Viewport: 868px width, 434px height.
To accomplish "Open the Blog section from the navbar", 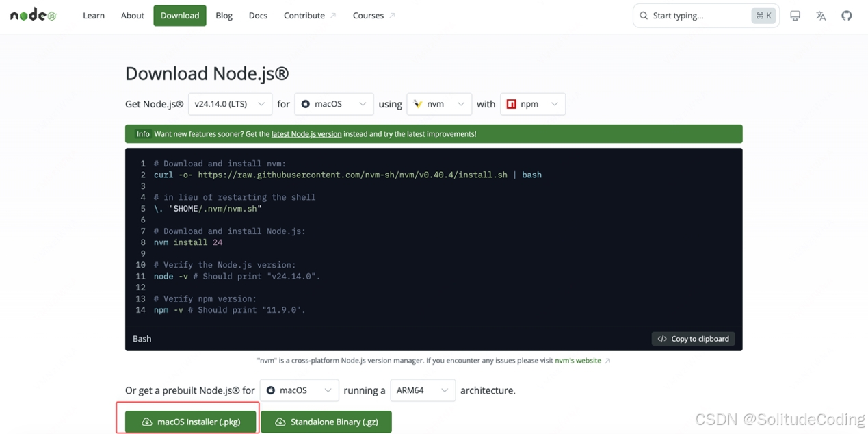I will (x=224, y=15).
